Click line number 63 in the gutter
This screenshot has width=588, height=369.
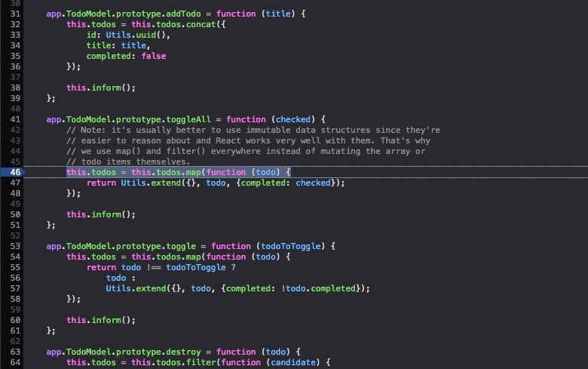[x=15, y=352]
